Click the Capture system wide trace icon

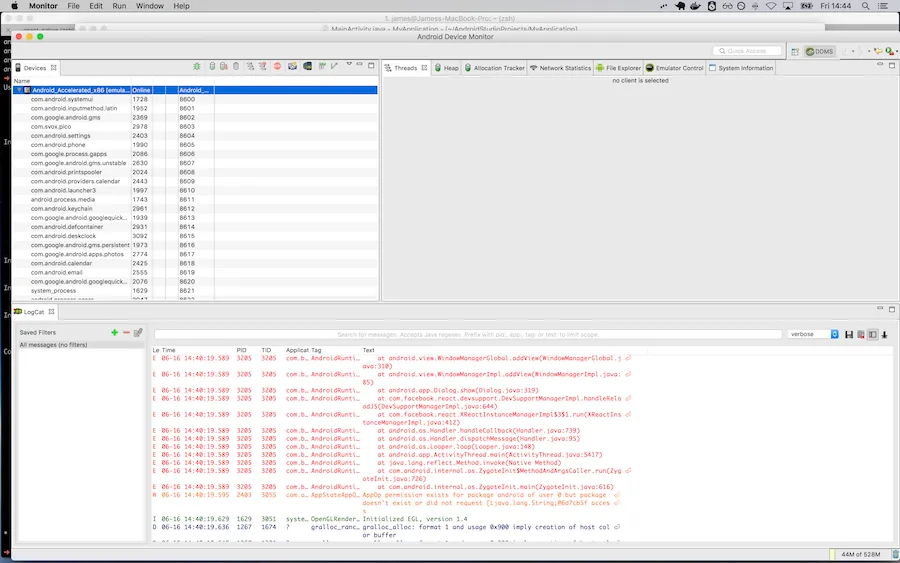pos(322,67)
